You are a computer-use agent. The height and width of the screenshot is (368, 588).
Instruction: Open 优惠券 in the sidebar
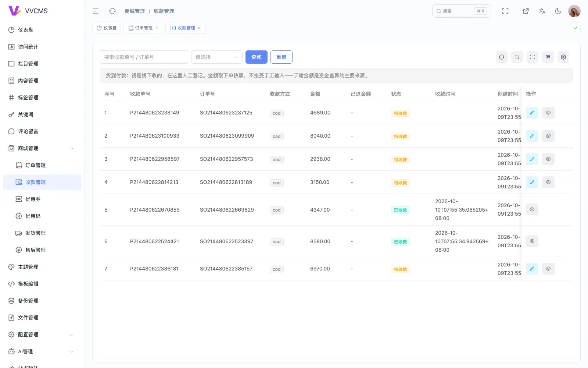[42, 199]
